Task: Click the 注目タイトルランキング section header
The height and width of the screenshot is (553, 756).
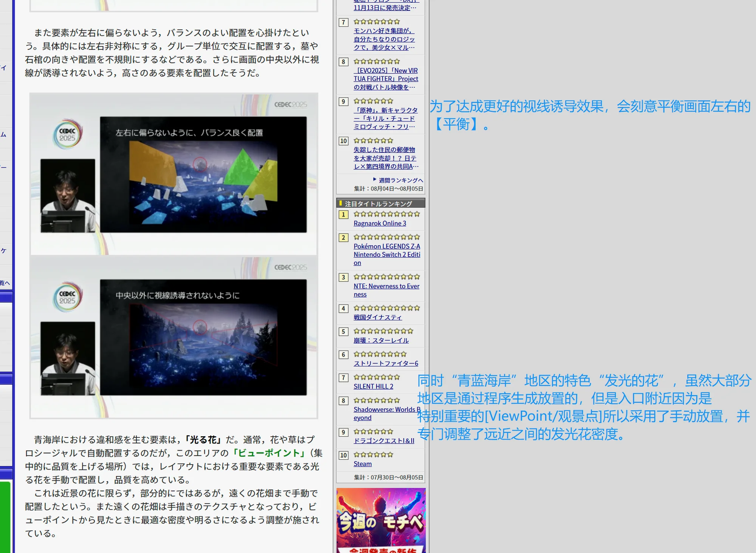Action: click(x=381, y=203)
